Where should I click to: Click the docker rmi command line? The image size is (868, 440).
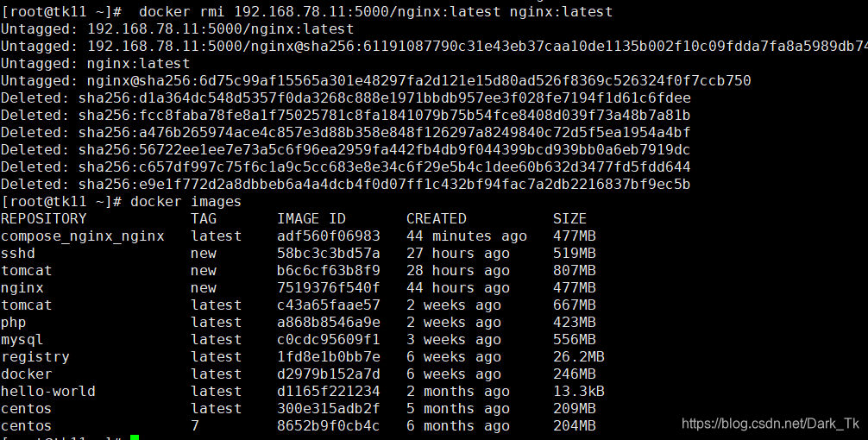[x=306, y=11]
